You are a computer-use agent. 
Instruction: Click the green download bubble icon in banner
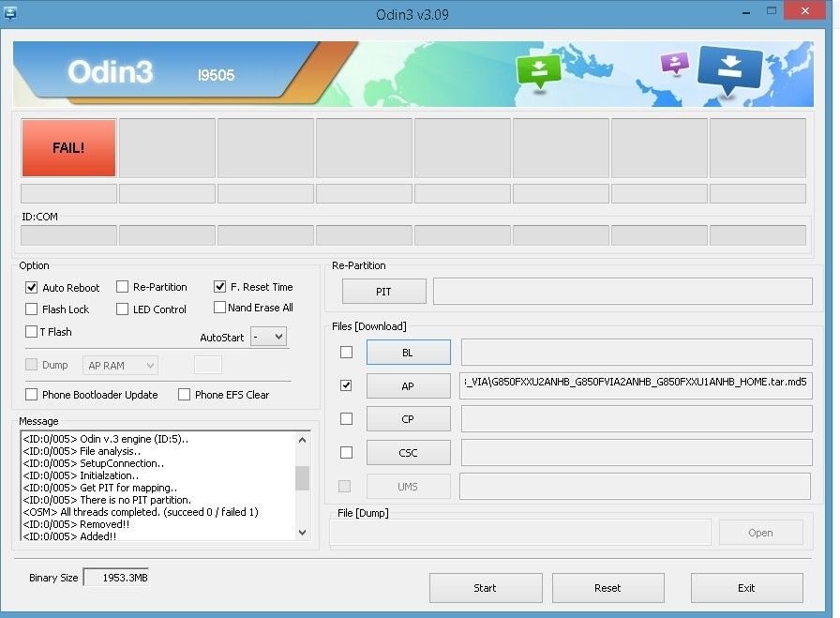pyautogui.click(x=539, y=72)
